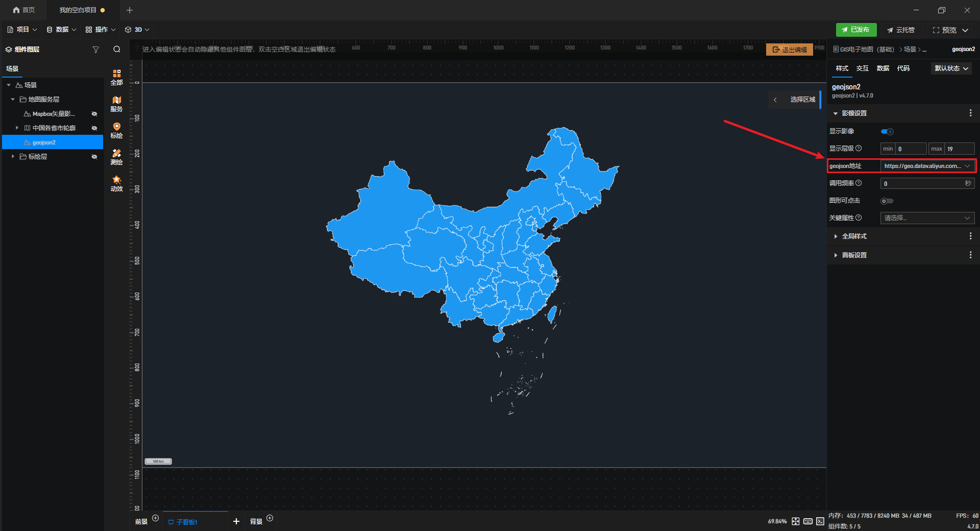The width and height of the screenshot is (980, 531).
Task: Select the 标绘层 layer in tree
Action: click(x=38, y=157)
